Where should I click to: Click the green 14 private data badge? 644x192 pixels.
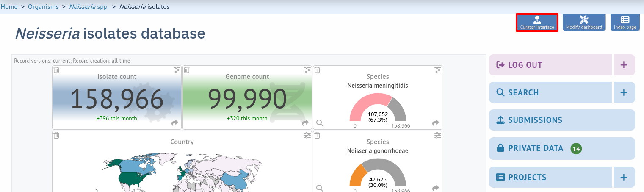pyautogui.click(x=576, y=148)
